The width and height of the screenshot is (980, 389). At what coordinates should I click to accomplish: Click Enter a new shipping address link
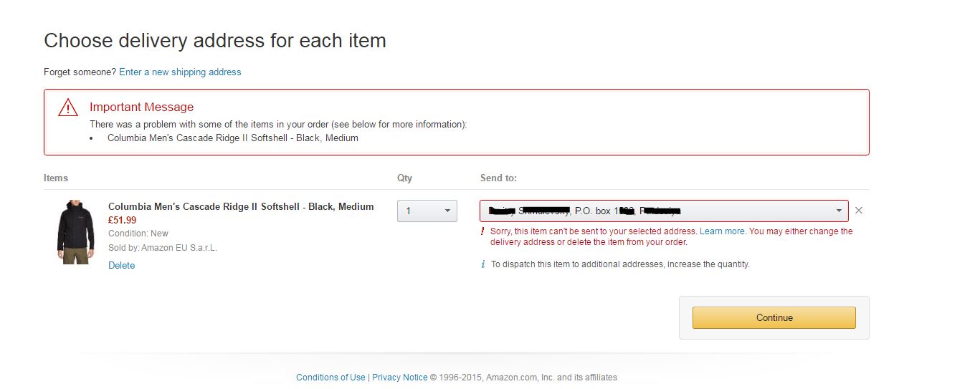click(180, 72)
